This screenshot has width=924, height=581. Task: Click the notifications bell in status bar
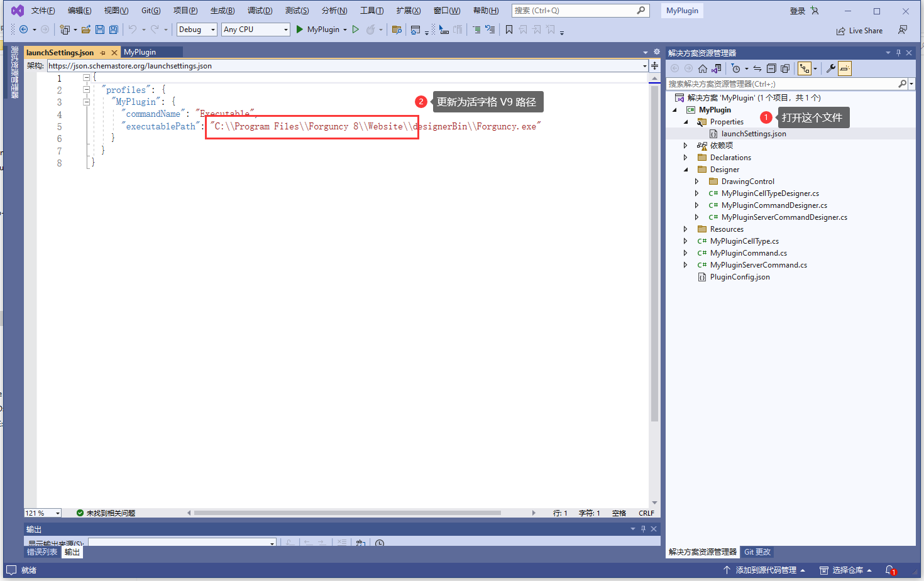(x=890, y=570)
